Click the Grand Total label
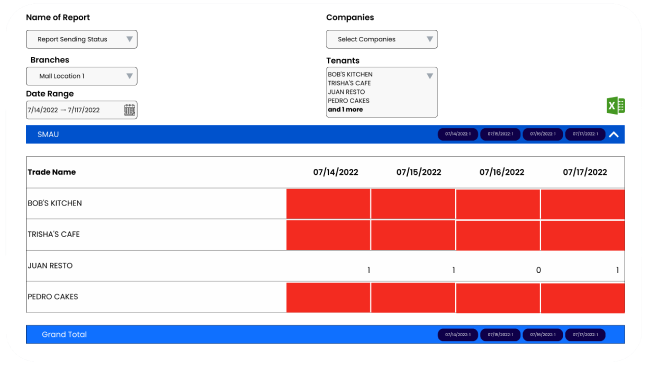Image resolution: width=648 pixels, height=365 pixels. (64, 334)
